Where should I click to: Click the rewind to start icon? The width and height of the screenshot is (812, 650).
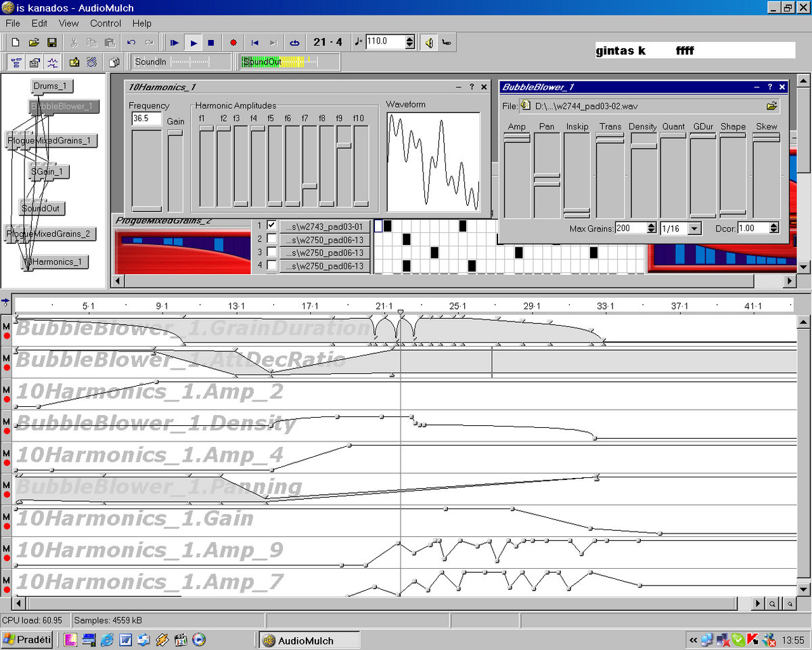pyautogui.click(x=255, y=43)
